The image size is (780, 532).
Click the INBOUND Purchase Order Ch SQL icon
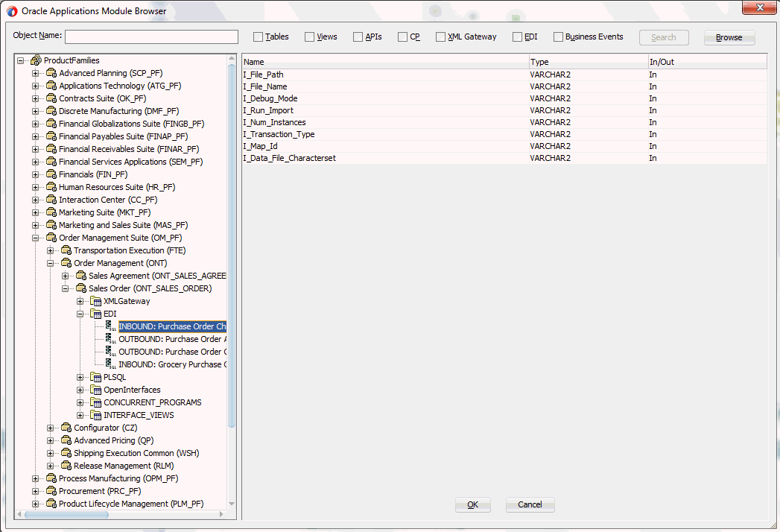coord(111,326)
